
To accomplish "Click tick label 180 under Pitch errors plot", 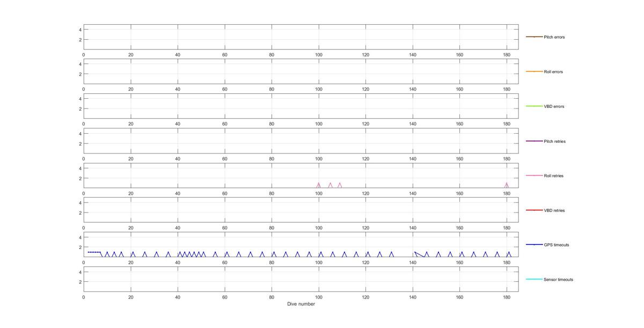I will coord(507,54).
